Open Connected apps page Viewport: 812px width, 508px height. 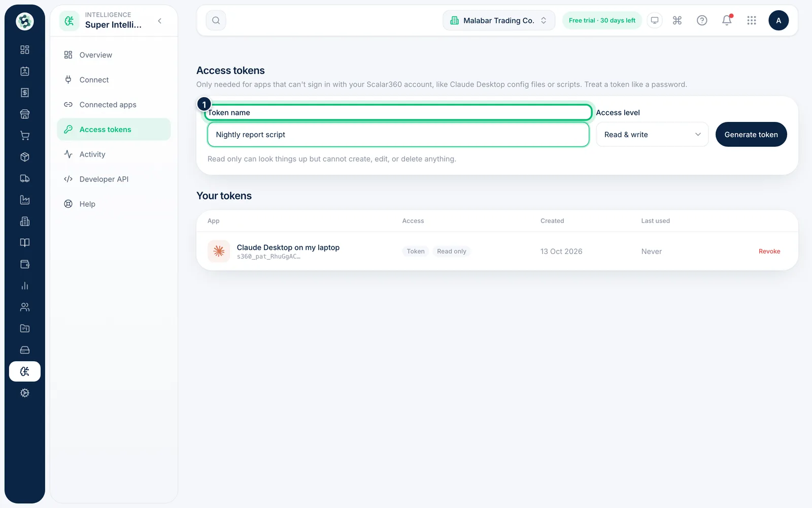(114, 105)
